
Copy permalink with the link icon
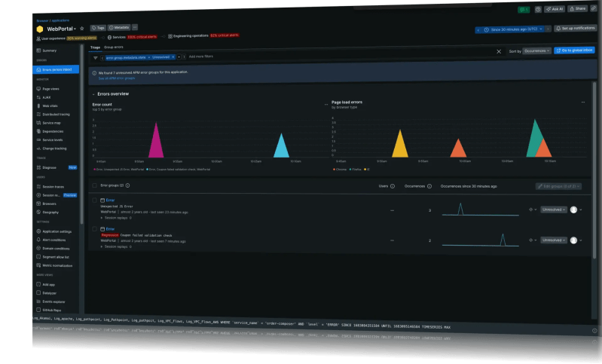point(594,8)
